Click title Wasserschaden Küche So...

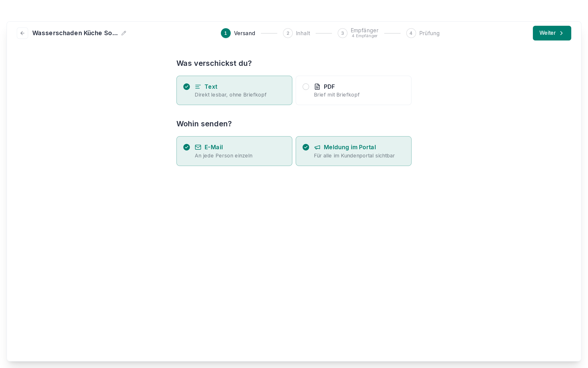pos(75,33)
